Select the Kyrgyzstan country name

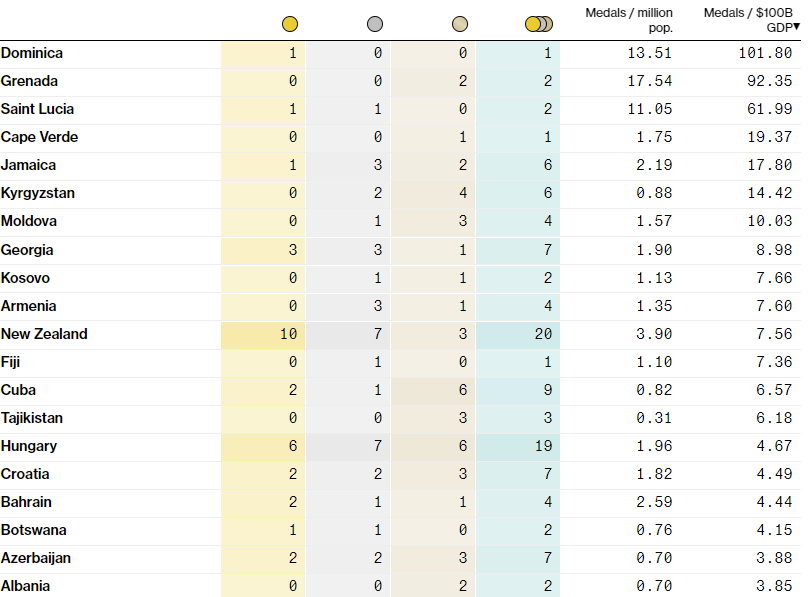pyautogui.click(x=38, y=193)
